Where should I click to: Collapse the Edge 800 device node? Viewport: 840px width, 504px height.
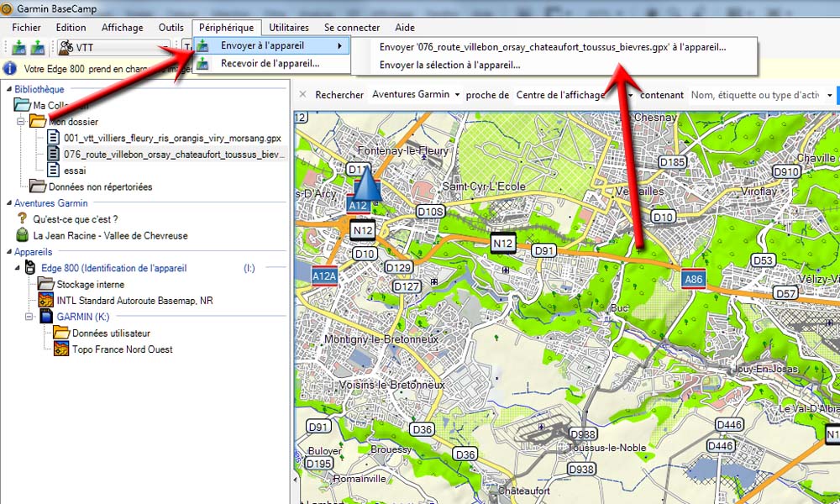(17, 268)
